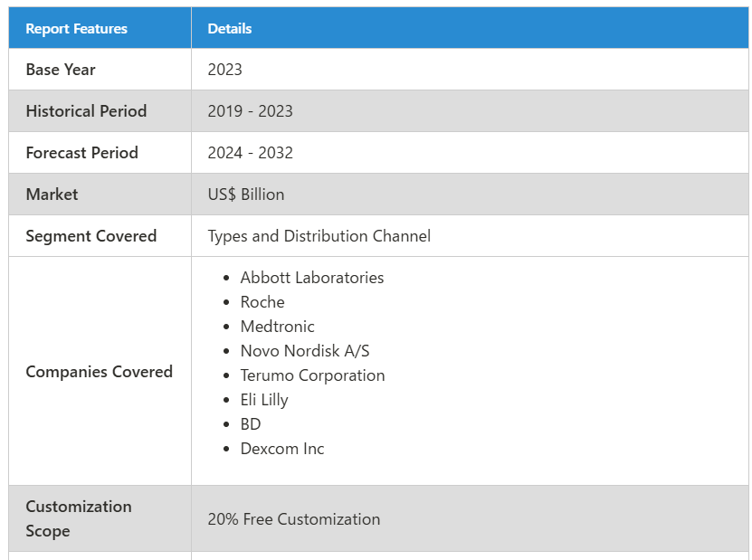This screenshot has height=560, width=752.
Task: Click the US$ Billion market value
Action: pos(246,195)
